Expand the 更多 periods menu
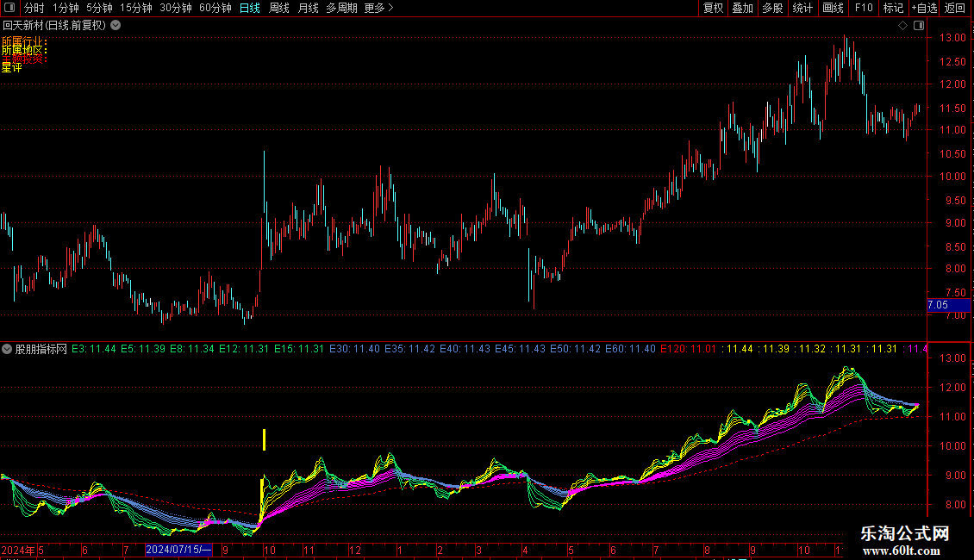 tap(378, 9)
